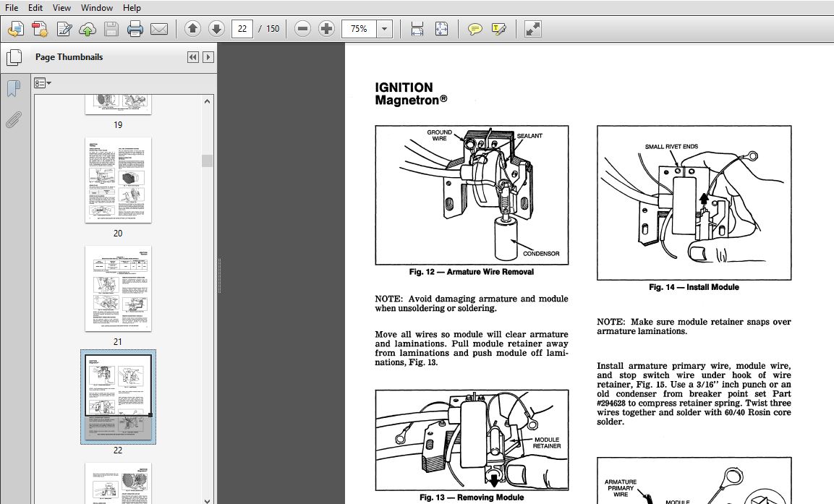Open the zoom level dropdown arrow
This screenshot has width=834, height=504.
[385, 29]
